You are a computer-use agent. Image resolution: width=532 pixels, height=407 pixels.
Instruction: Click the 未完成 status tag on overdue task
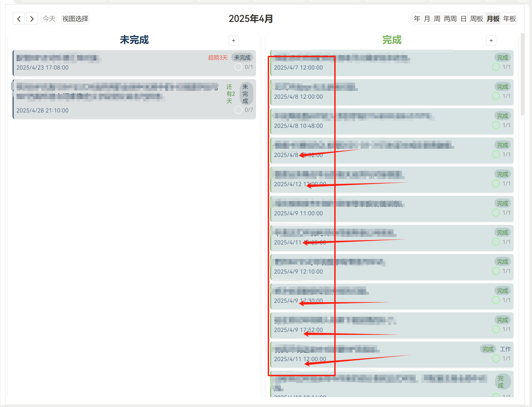click(x=242, y=58)
